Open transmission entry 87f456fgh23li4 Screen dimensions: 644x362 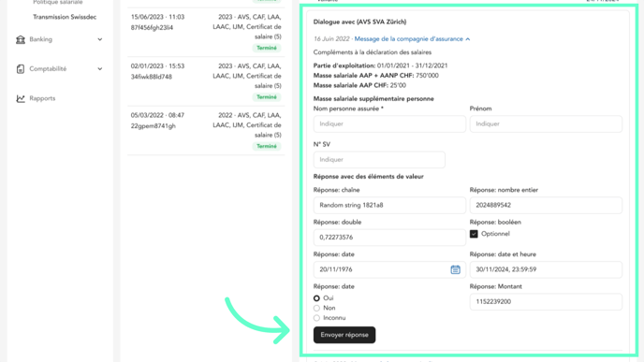pos(206,33)
